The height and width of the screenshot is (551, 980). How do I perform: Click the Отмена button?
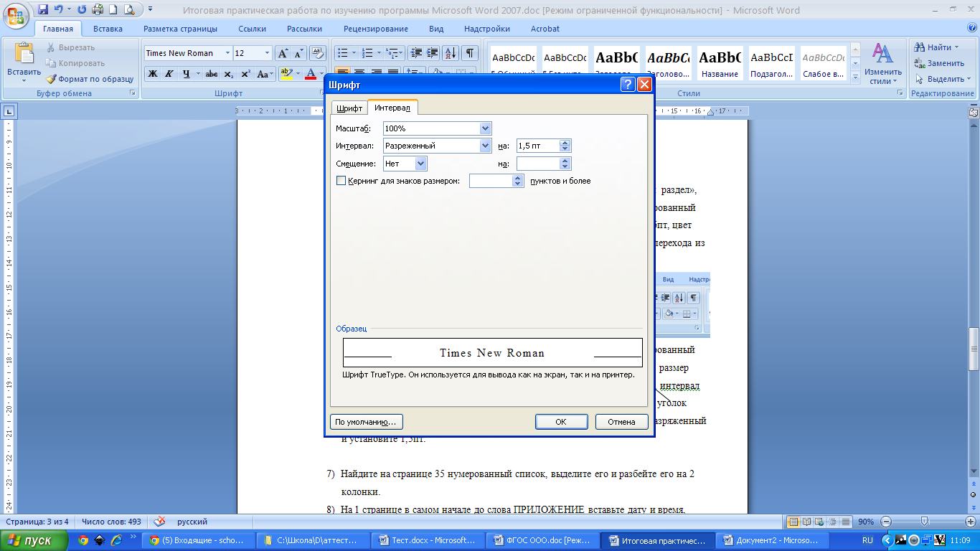tap(622, 422)
